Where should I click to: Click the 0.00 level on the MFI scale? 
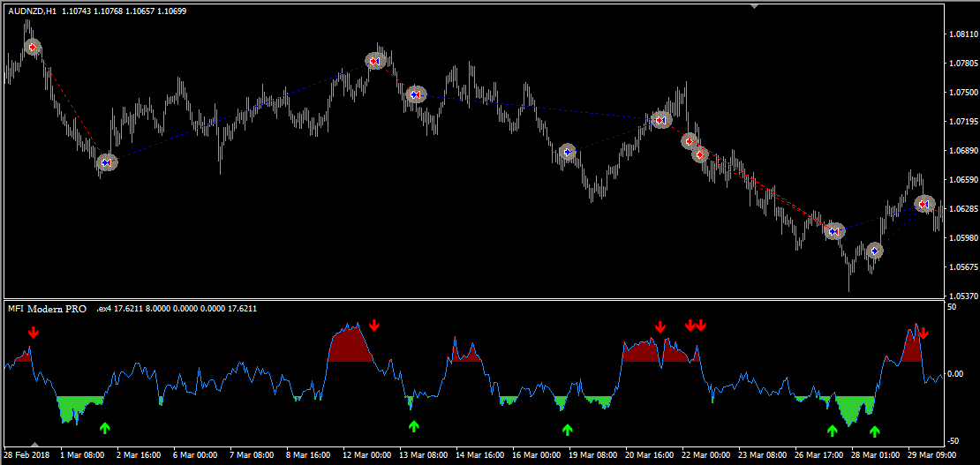pos(957,374)
